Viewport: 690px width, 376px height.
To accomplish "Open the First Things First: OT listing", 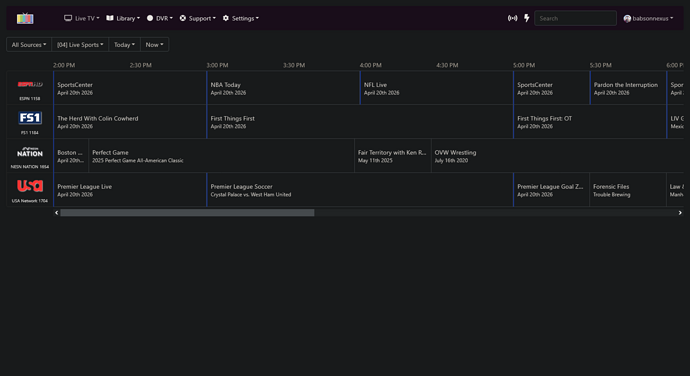I will [x=590, y=122].
